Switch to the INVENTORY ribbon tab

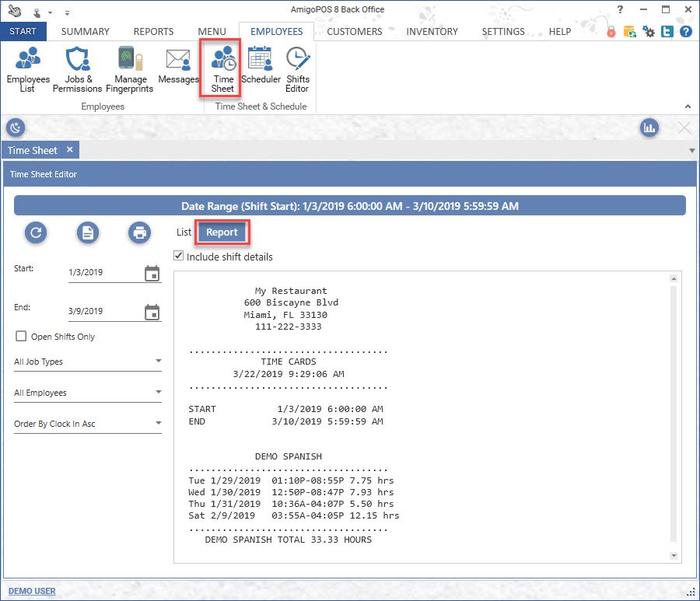(432, 32)
